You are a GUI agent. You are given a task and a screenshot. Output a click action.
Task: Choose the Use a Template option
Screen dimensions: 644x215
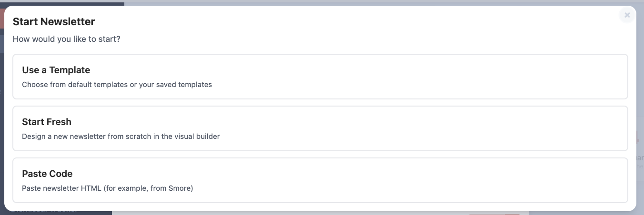[x=320, y=77]
